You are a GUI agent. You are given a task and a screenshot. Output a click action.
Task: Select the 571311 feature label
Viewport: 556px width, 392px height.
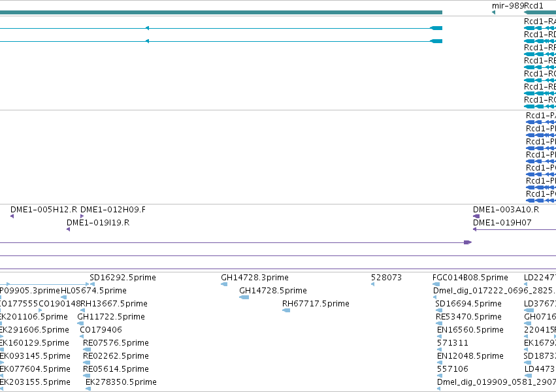pos(453,343)
